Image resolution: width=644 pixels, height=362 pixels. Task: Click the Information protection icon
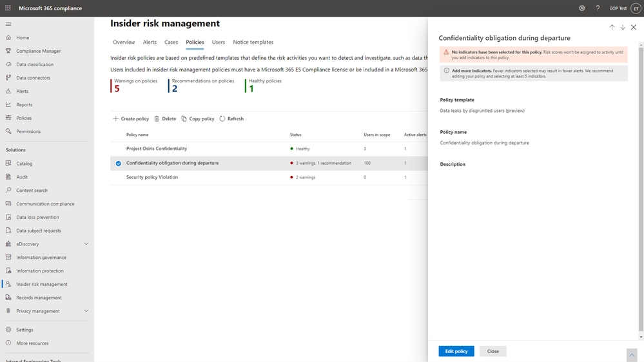point(8,271)
